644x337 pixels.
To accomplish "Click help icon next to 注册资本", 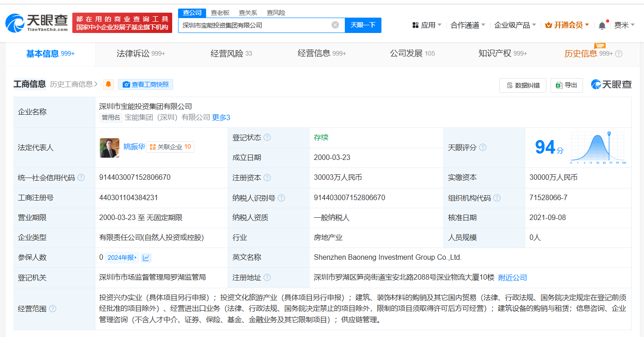I will (x=267, y=178).
